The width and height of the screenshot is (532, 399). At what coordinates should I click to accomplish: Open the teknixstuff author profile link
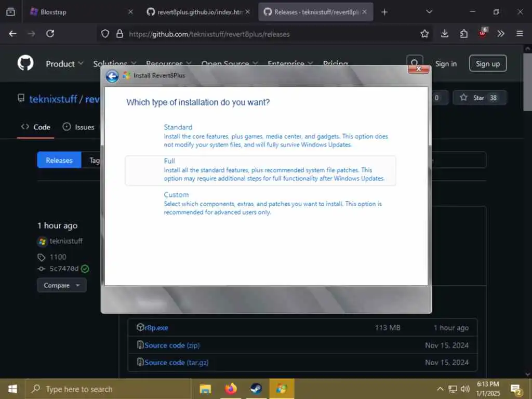(x=66, y=241)
